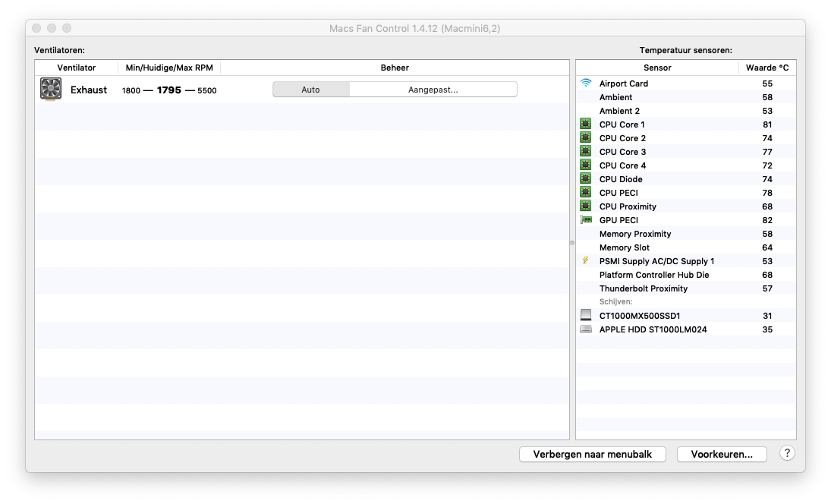
Task: Open Voorkeuren preferences
Action: coord(722,454)
